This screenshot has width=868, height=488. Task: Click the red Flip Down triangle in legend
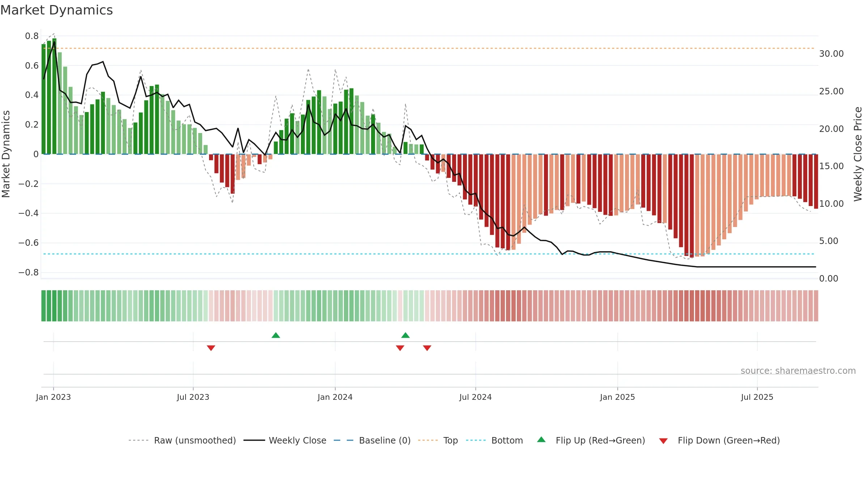(663, 441)
